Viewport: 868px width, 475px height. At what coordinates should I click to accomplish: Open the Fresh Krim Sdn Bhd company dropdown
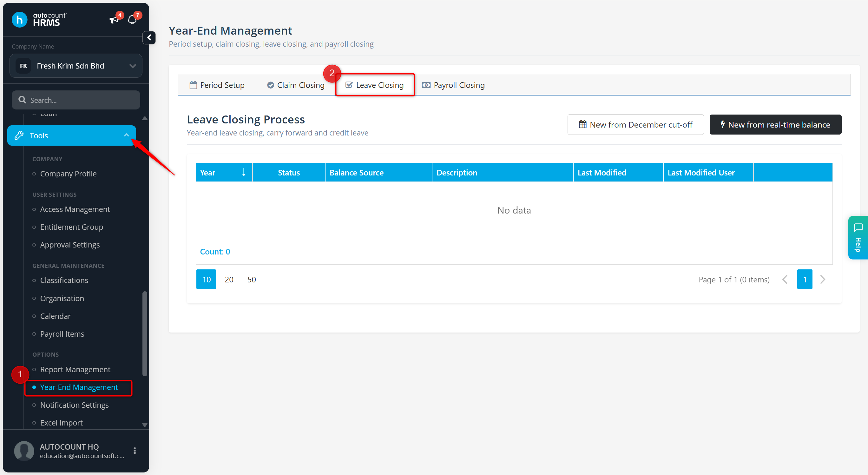76,66
